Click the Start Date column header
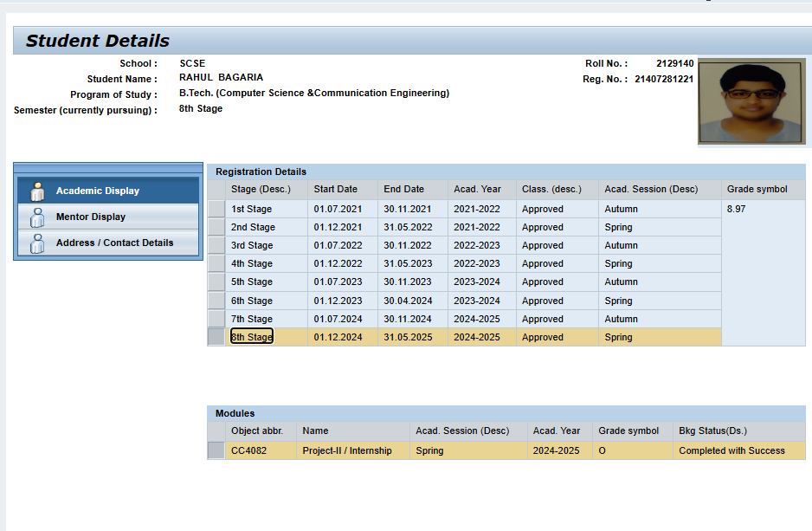 [x=335, y=189]
